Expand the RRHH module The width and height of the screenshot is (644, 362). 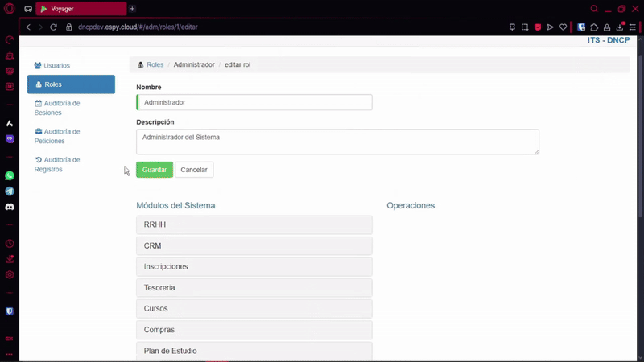point(254,224)
